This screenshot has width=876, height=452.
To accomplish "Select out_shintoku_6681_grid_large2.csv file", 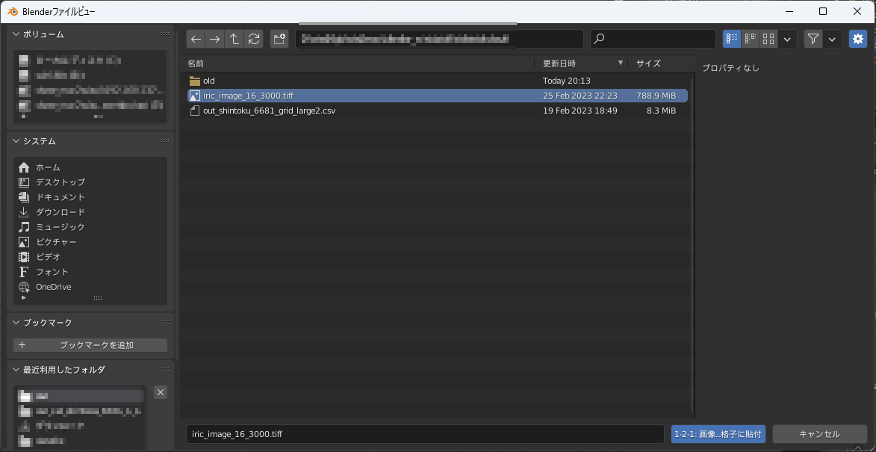I will pos(437,111).
